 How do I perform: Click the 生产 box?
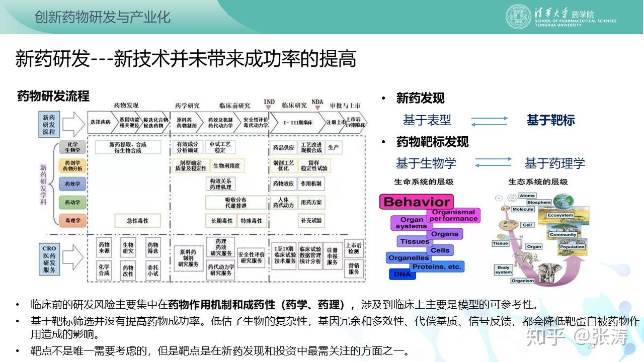333,147
